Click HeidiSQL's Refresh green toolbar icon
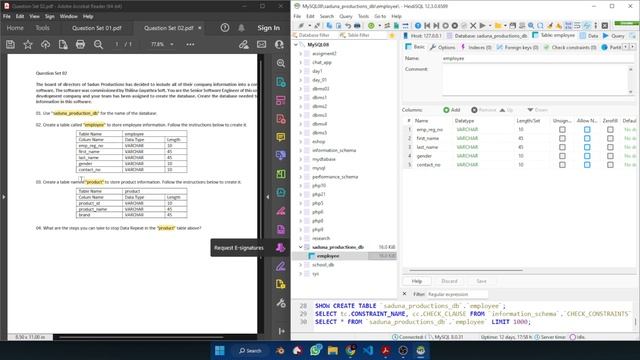Image resolution: width=640 pixels, height=360 pixels. point(371,25)
